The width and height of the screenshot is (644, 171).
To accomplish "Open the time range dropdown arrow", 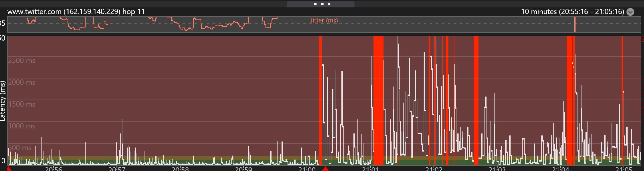I will point(630,12).
